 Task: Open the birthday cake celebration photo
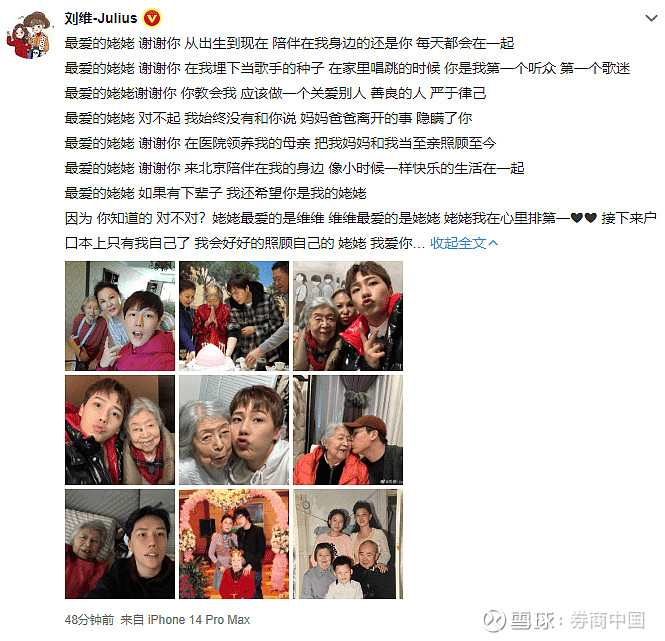pos(234,316)
